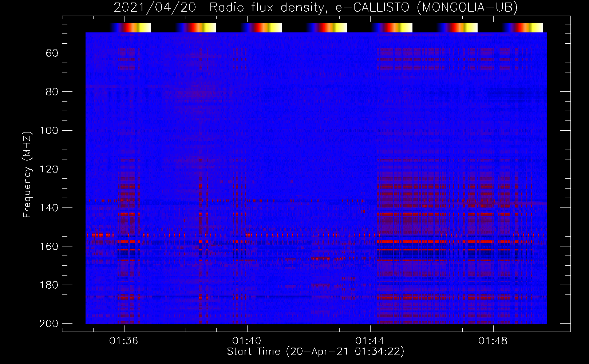The height and width of the screenshot is (364, 589).
Task: Click the 01:44 time tick label
Action: [370, 341]
